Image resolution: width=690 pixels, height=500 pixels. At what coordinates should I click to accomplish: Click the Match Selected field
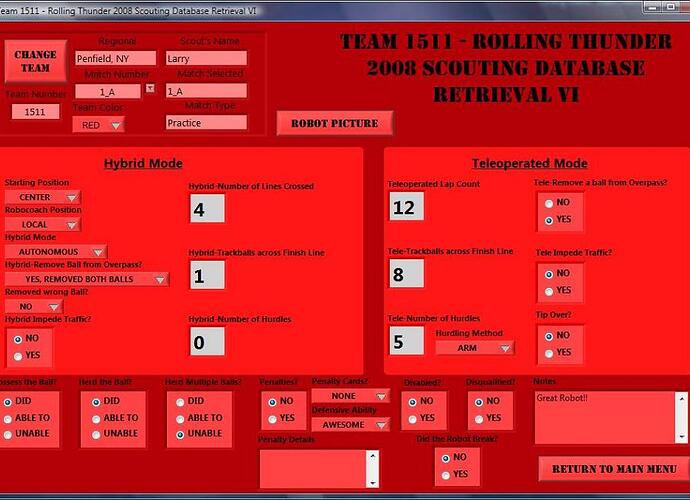click(x=206, y=91)
